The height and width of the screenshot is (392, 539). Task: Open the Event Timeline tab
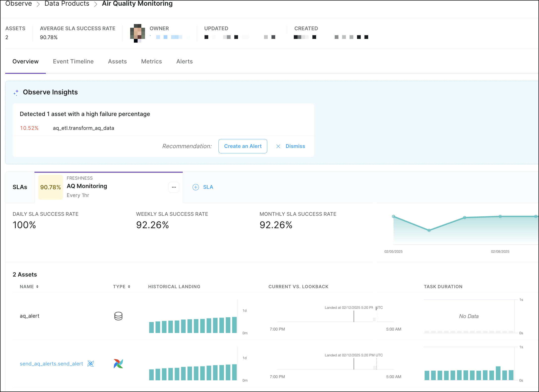coord(73,61)
